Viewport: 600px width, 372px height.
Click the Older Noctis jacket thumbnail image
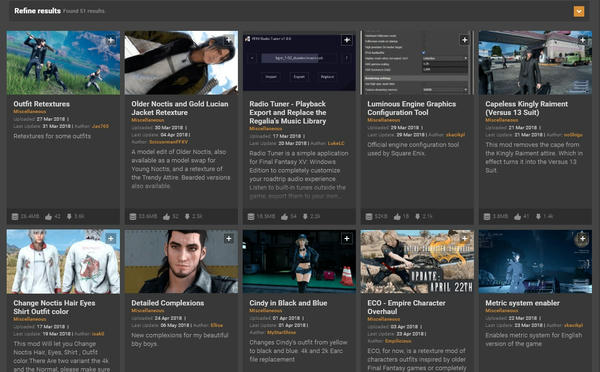coord(181,63)
